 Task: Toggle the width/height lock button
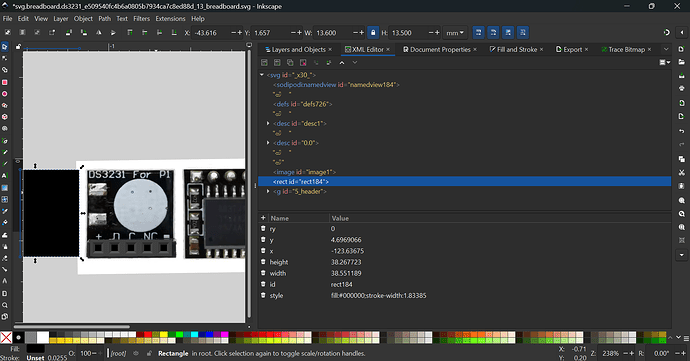373,33
